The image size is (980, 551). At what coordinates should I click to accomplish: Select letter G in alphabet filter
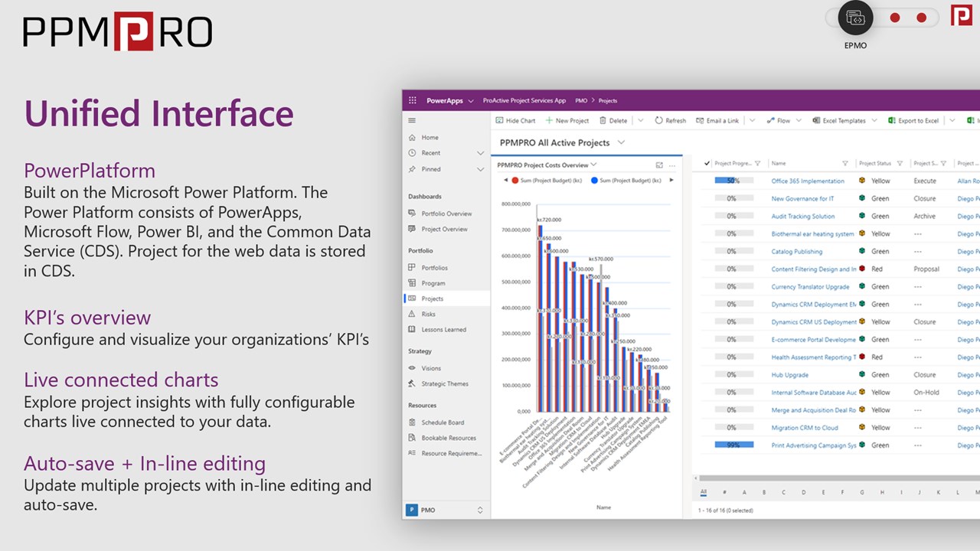point(862,492)
